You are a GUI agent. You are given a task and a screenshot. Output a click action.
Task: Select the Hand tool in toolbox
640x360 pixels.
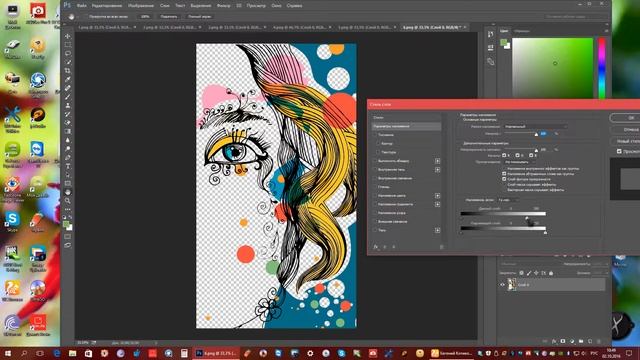click(68, 192)
